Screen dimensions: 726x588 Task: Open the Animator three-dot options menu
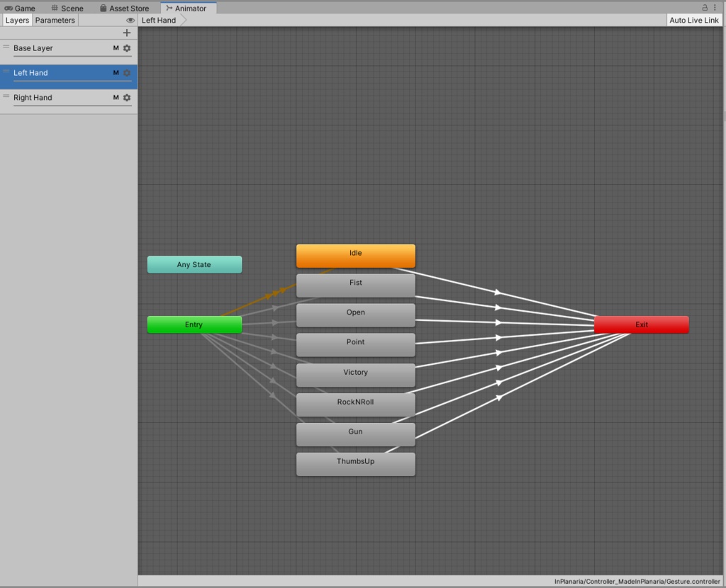[x=715, y=7]
